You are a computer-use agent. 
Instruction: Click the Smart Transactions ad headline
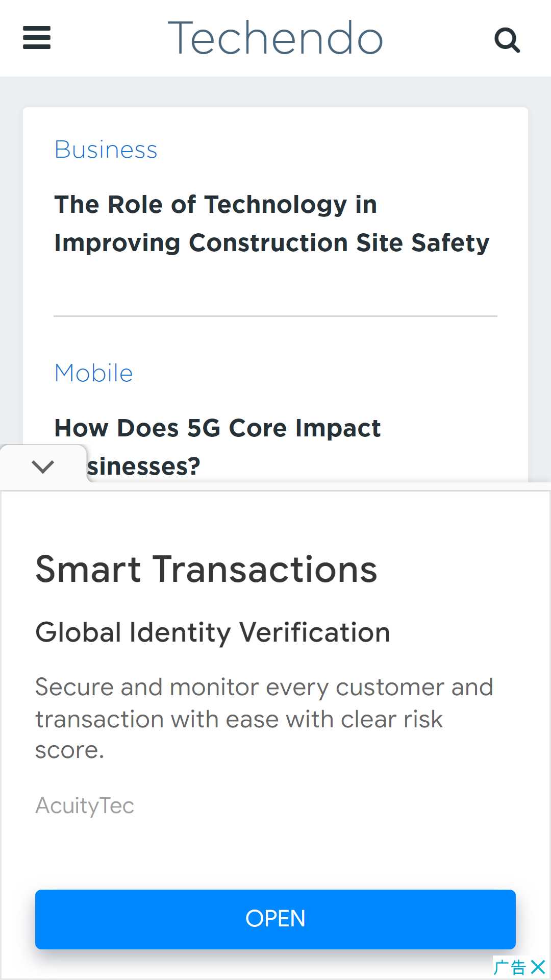pyautogui.click(x=206, y=569)
